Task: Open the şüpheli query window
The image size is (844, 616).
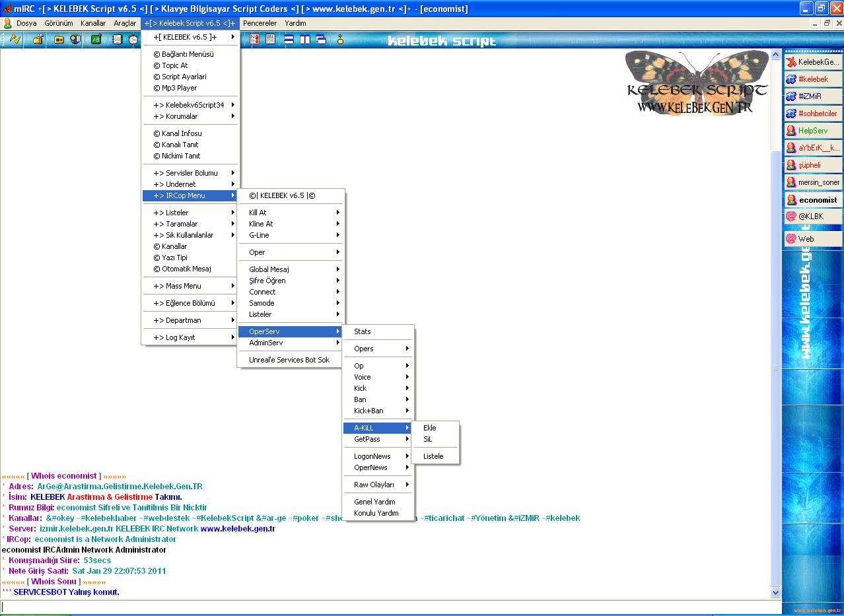Action: 814,165
